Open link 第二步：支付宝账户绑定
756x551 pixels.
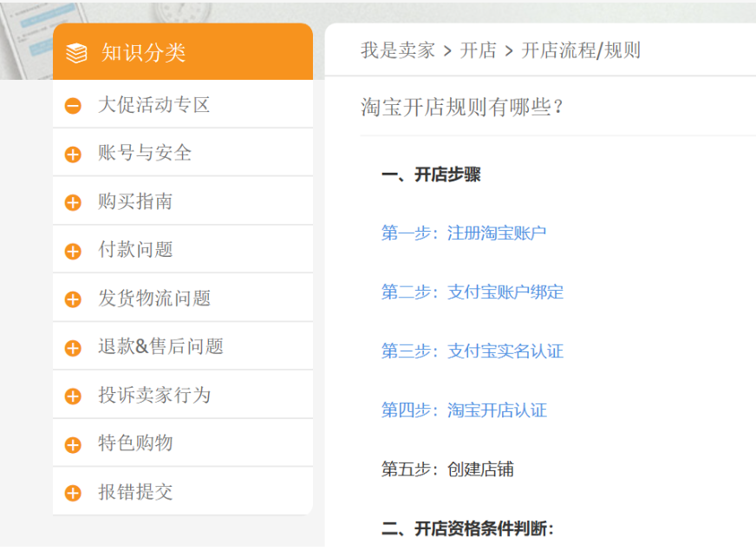(x=472, y=292)
